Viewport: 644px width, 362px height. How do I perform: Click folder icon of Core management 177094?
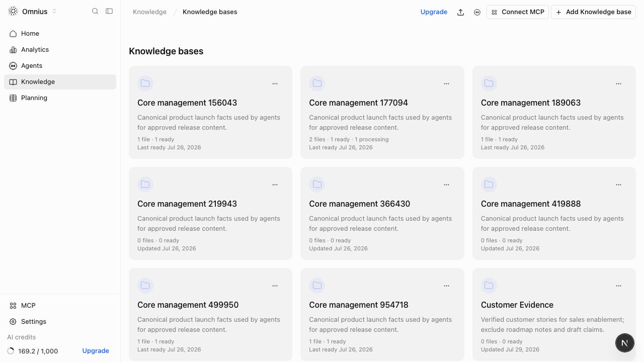pos(317,83)
